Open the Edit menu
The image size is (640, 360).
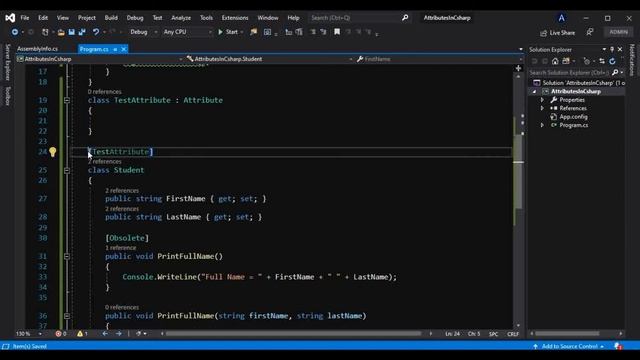pyautogui.click(x=43, y=18)
